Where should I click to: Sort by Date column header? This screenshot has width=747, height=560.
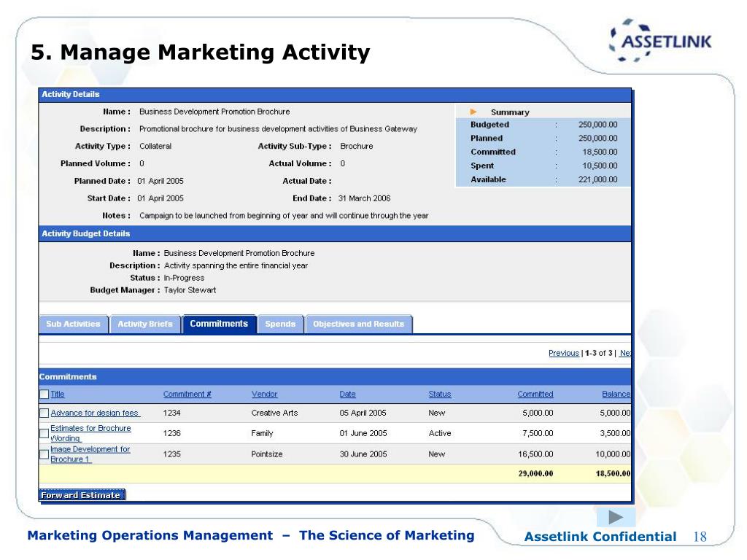(x=348, y=394)
